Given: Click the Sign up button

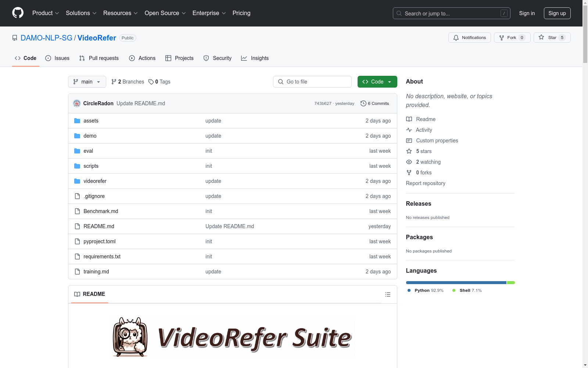Looking at the screenshot, I should click(x=557, y=13).
